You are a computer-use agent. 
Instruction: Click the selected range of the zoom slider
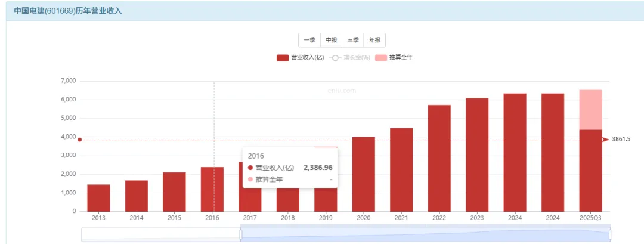pyautogui.click(x=426, y=234)
